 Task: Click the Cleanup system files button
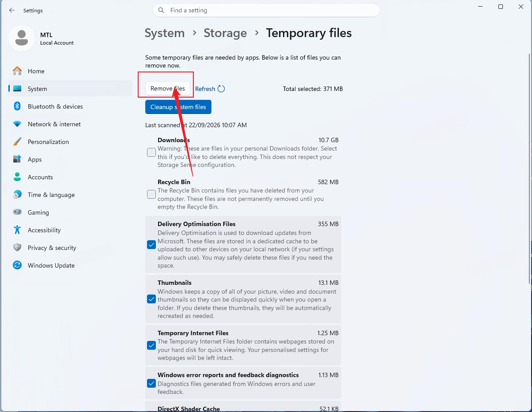(178, 107)
